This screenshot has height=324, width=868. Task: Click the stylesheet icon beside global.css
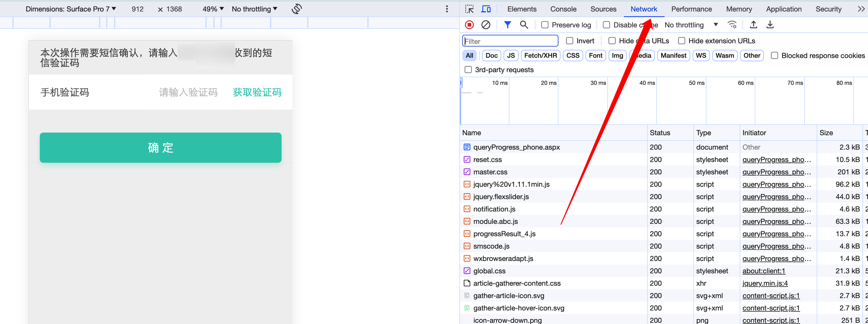tap(467, 270)
